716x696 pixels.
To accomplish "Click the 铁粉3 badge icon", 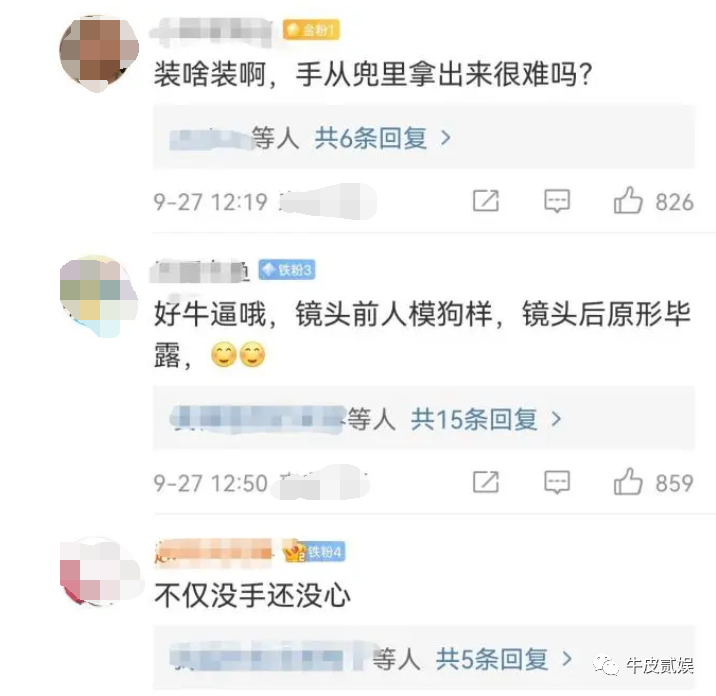I will pos(287,270).
